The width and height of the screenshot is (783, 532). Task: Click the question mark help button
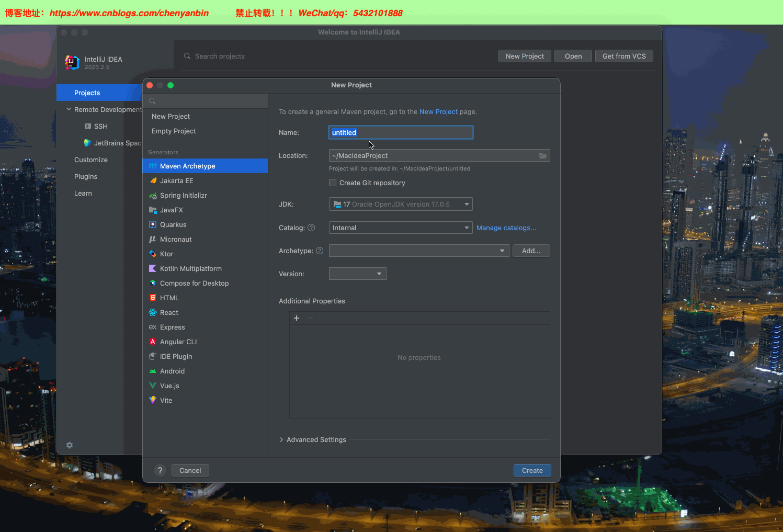160,470
